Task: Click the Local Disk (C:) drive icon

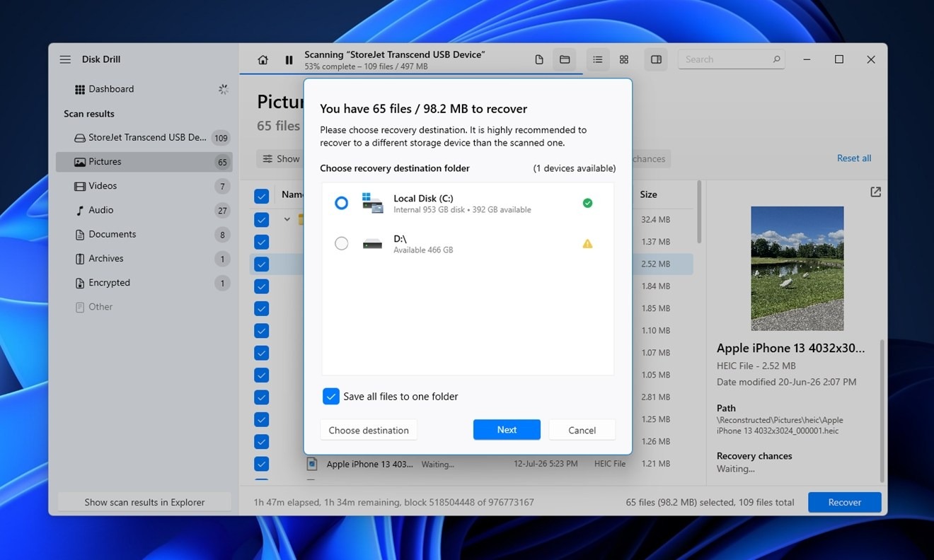Action: click(372, 203)
